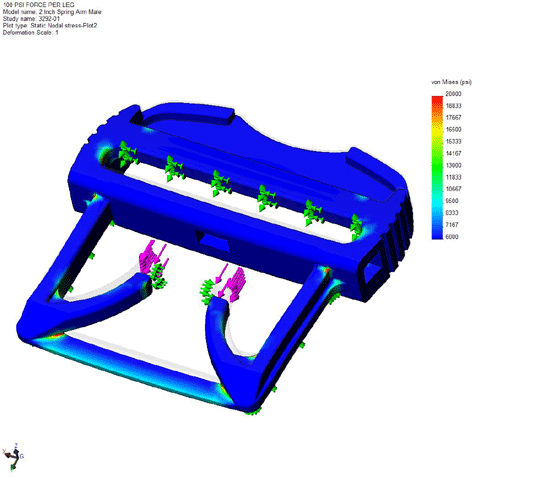Click the 14167 legend value
The width and height of the screenshot is (540, 480).
tap(453, 153)
